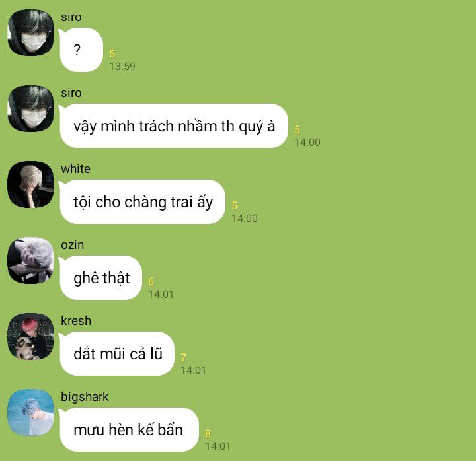Tap siro's avatar next to 'vậy mình trách nhầm'
The image size is (476, 461).
(30, 108)
